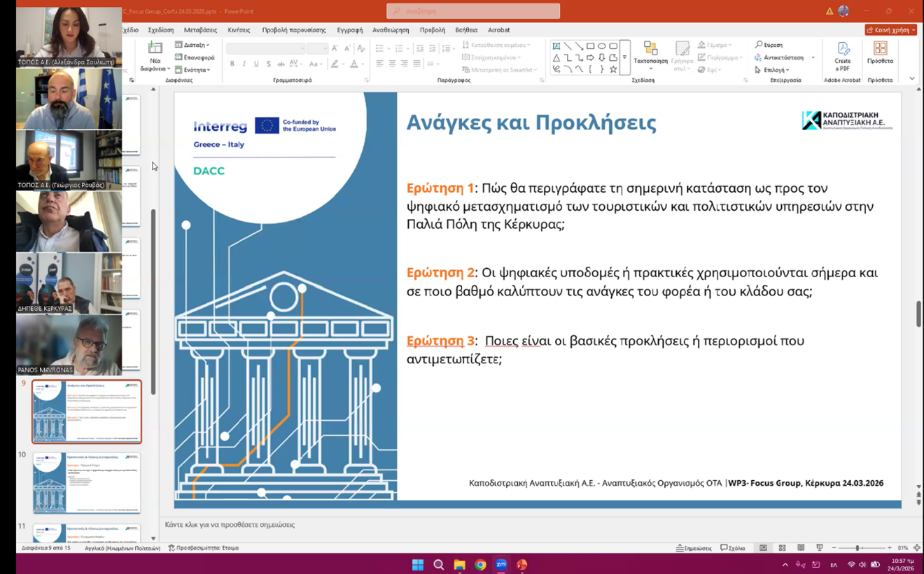Open the Μεταβάσεις ribbon tab
The height and width of the screenshot is (574, 924).
click(x=200, y=30)
